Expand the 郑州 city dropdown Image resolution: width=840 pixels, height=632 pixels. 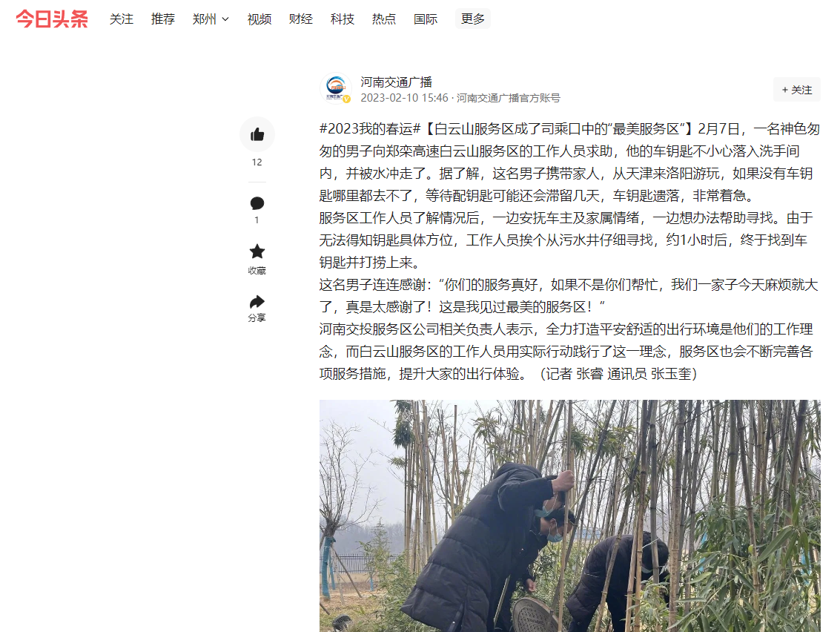pos(211,19)
